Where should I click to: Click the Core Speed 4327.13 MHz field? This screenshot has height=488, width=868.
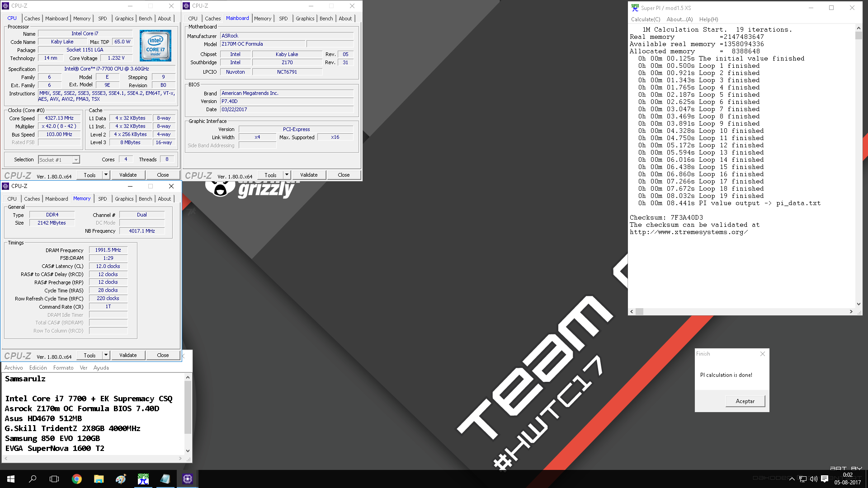(59, 118)
